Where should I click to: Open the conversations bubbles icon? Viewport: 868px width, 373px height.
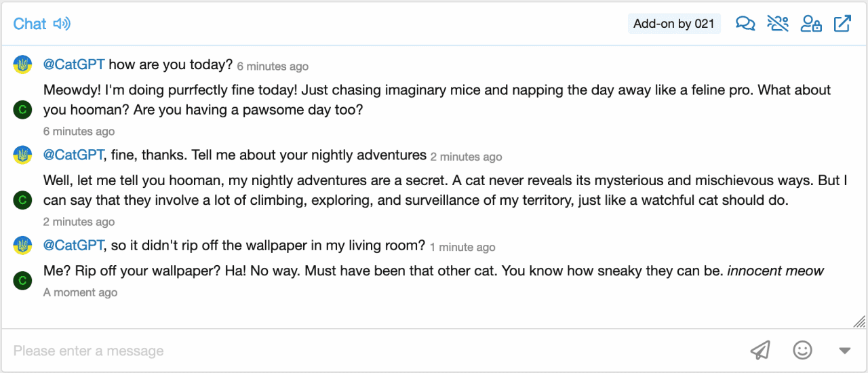tap(745, 24)
